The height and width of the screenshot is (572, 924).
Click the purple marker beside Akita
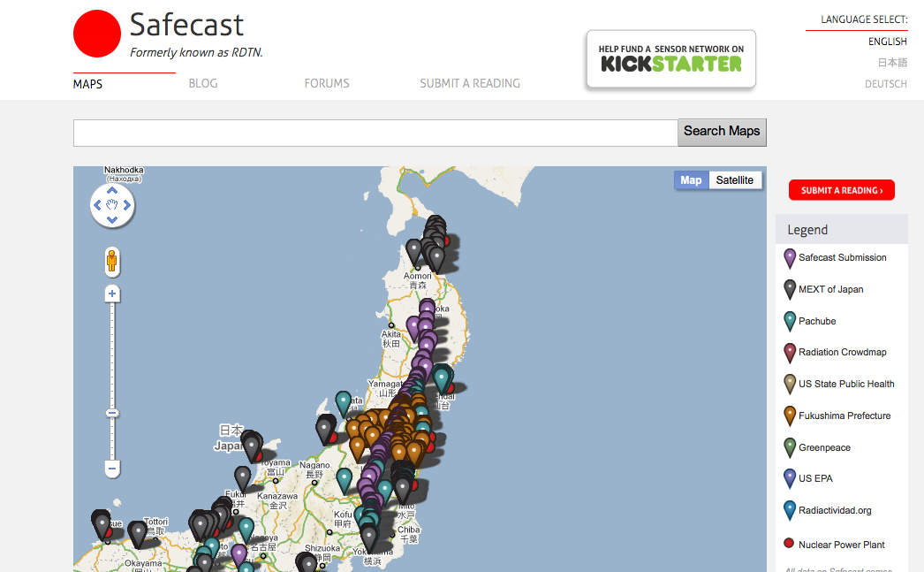(413, 327)
